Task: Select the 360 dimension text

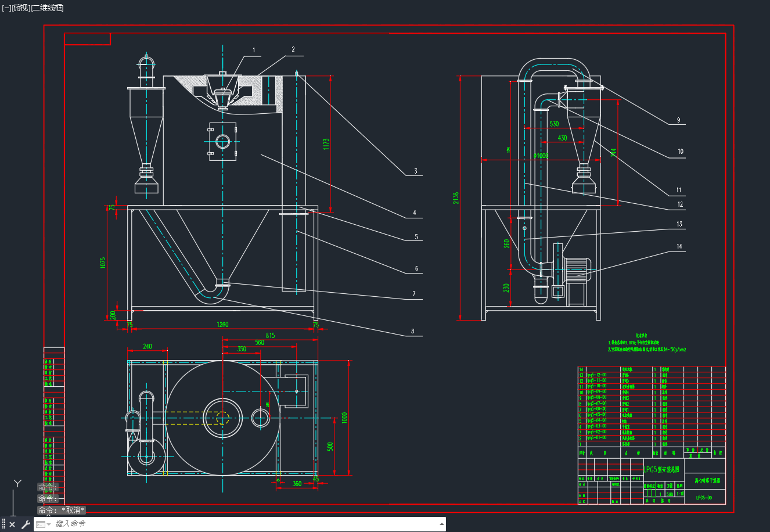Action: [x=297, y=483]
